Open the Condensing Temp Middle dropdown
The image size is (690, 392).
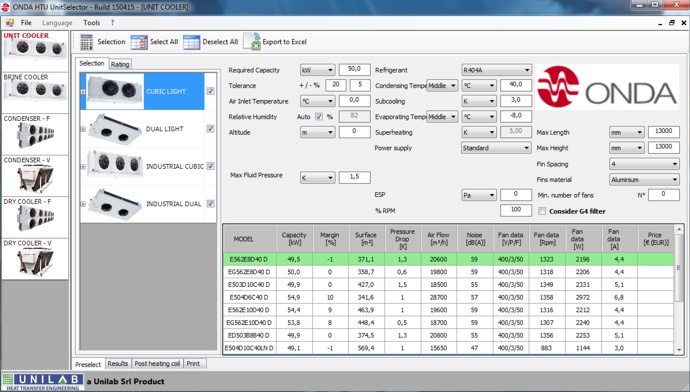(442, 85)
